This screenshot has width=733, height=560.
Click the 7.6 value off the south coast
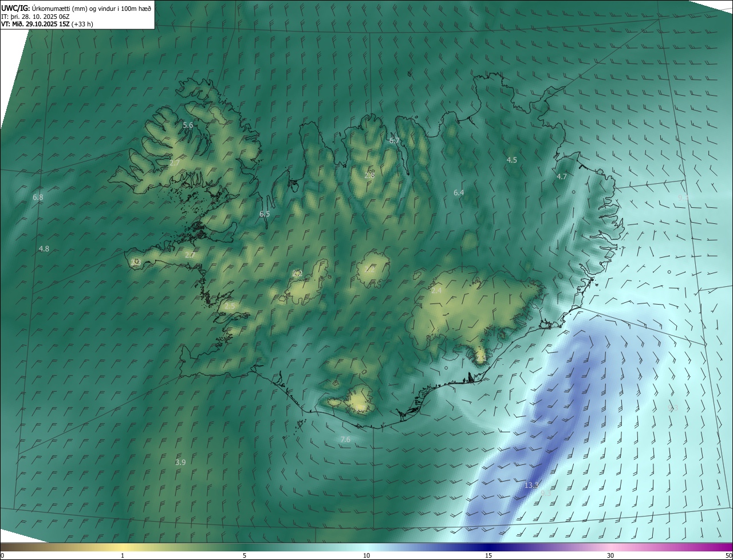pyautogui.click(x=345, y=439)
